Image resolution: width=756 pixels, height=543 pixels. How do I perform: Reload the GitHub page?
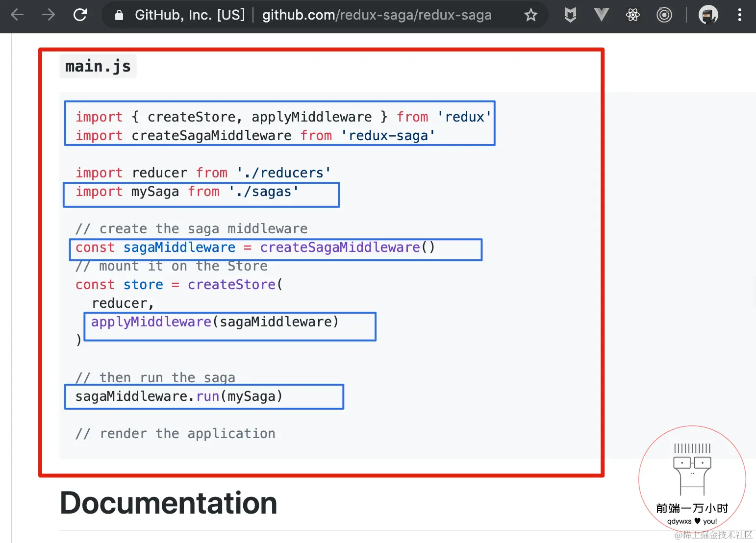[x=80, y=15]
